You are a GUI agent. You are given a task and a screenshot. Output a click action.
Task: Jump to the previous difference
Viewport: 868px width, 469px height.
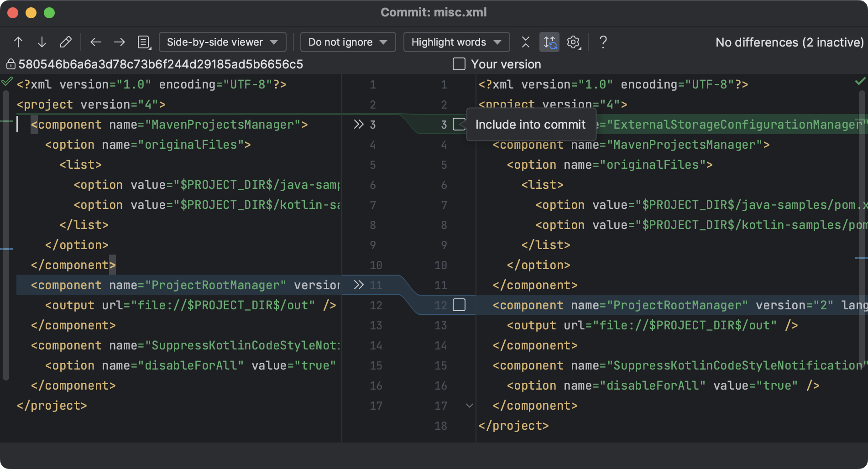(x=18, y=42)
